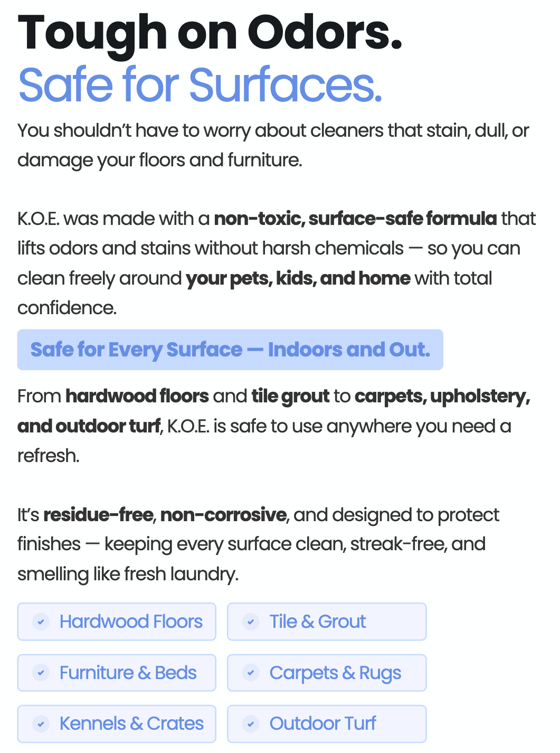The width and height of the screenshot is (560, 753).
Task: Click bold 'carpets, upholstery,' paragraph text
Action: pos(442,396)
